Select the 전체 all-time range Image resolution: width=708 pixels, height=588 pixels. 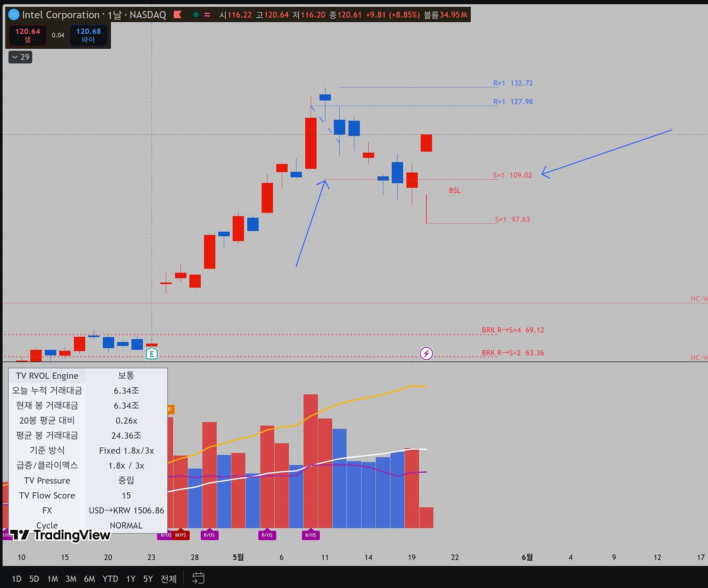[169, 579]
